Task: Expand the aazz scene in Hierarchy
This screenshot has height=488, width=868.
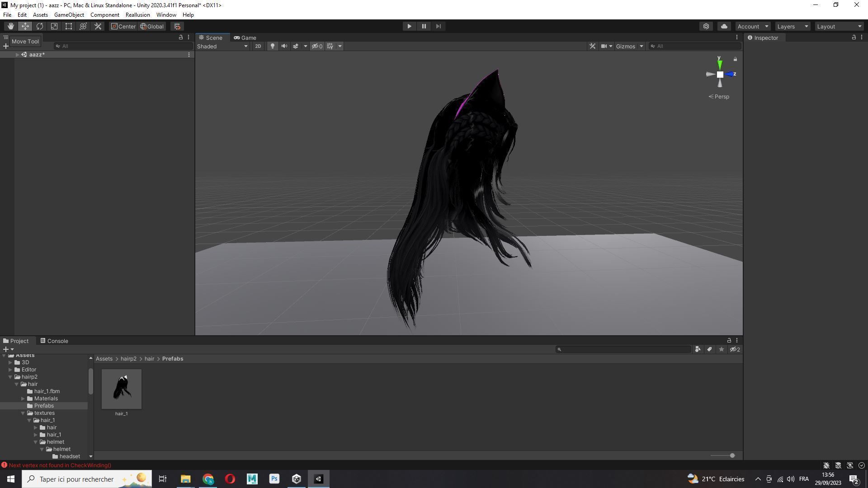Action: (x=17, y=55)
